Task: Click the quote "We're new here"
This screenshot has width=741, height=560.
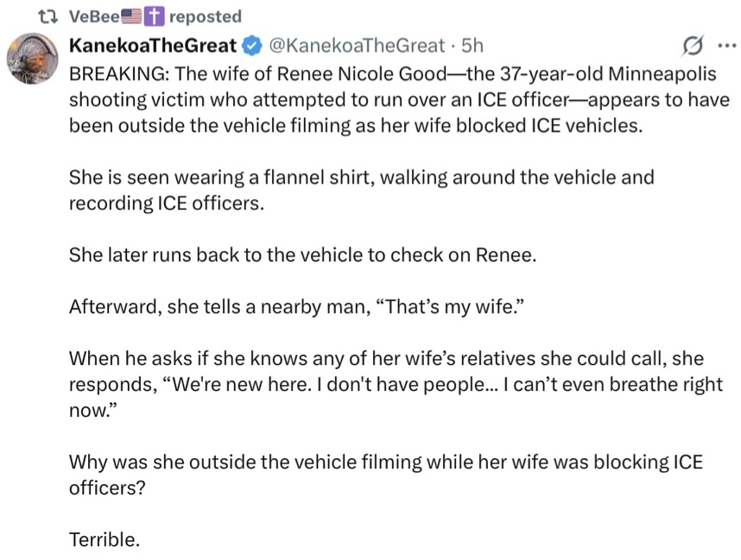Action: pos(225,385)
